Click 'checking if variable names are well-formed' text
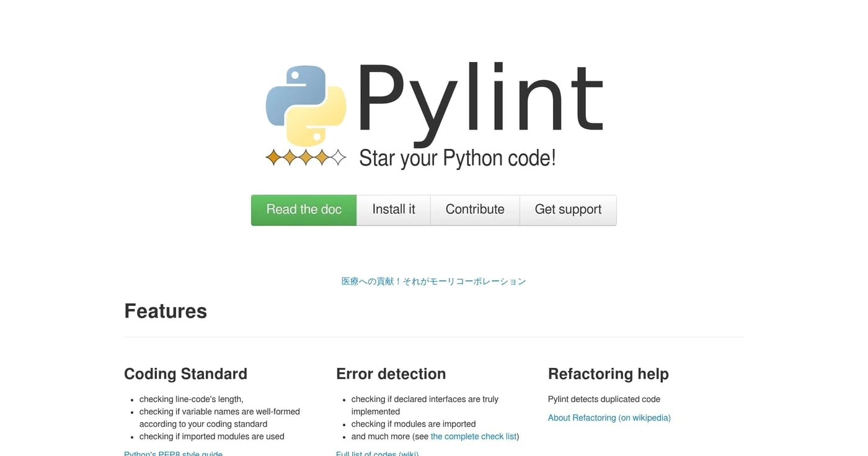 coord(219,411)
